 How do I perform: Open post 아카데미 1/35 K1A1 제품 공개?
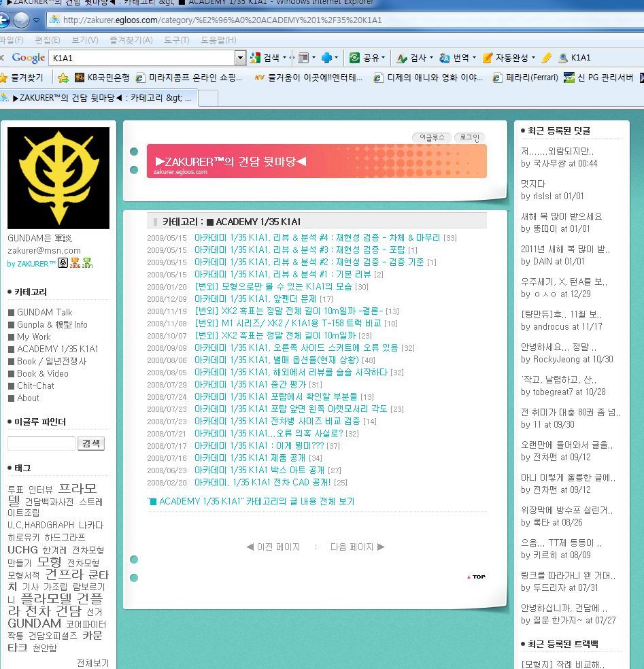(250, 458)
